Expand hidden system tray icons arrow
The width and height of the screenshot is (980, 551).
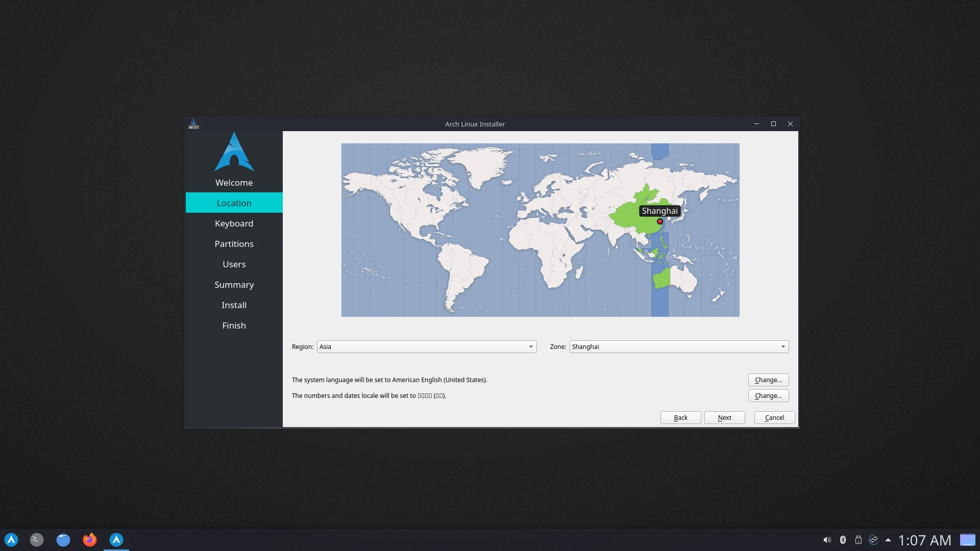pyautogui.click(x=888, y=540)
